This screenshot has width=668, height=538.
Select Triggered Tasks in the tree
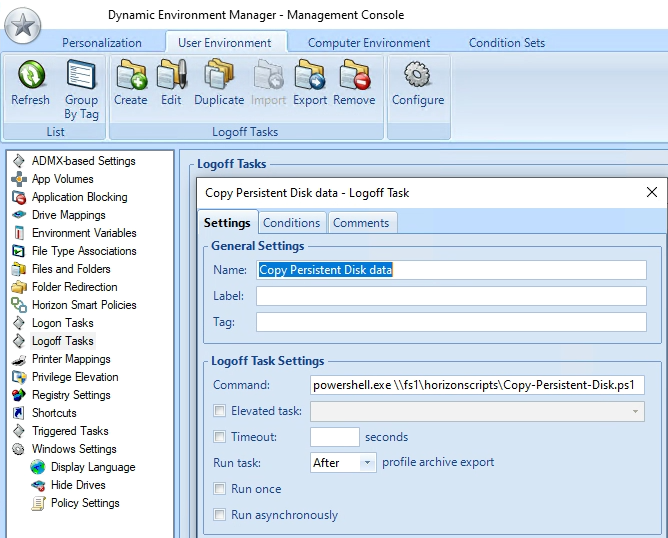coord(70,431)
